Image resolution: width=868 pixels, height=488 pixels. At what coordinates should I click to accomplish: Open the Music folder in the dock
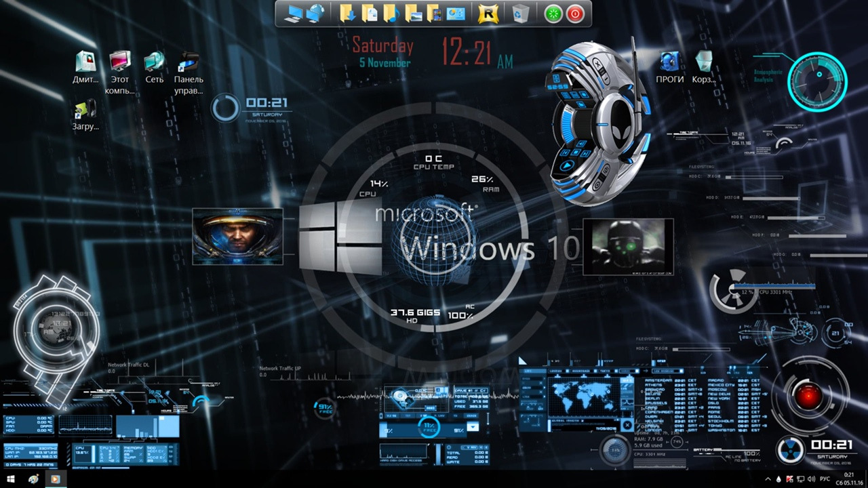[391, 13]
